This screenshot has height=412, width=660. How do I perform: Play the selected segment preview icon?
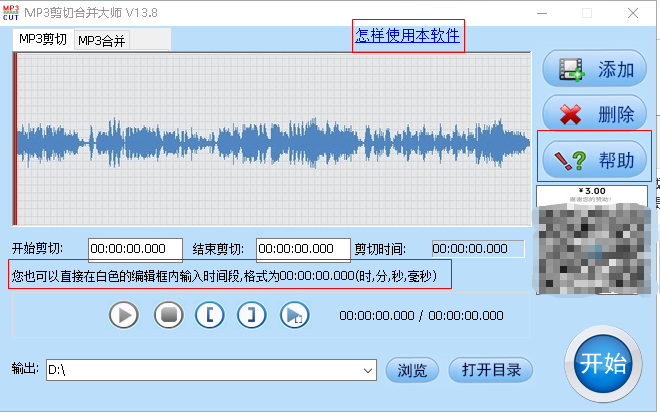[295, 315]
